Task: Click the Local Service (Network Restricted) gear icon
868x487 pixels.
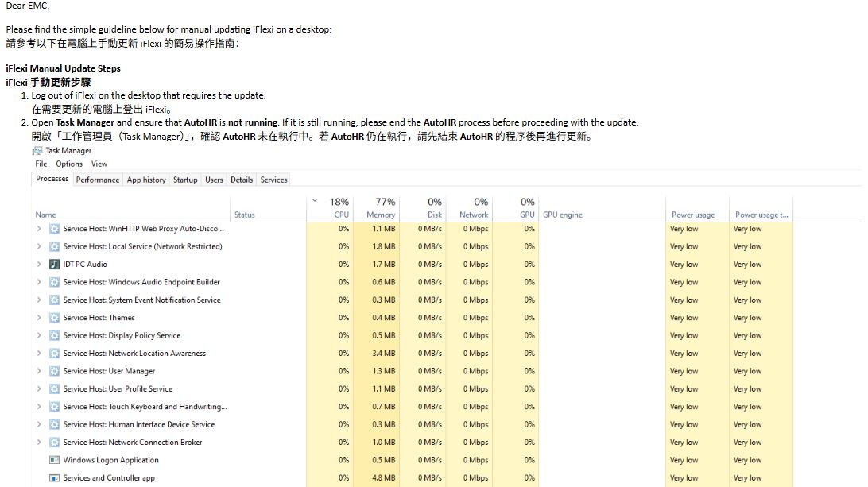Action: click(54, 246)
